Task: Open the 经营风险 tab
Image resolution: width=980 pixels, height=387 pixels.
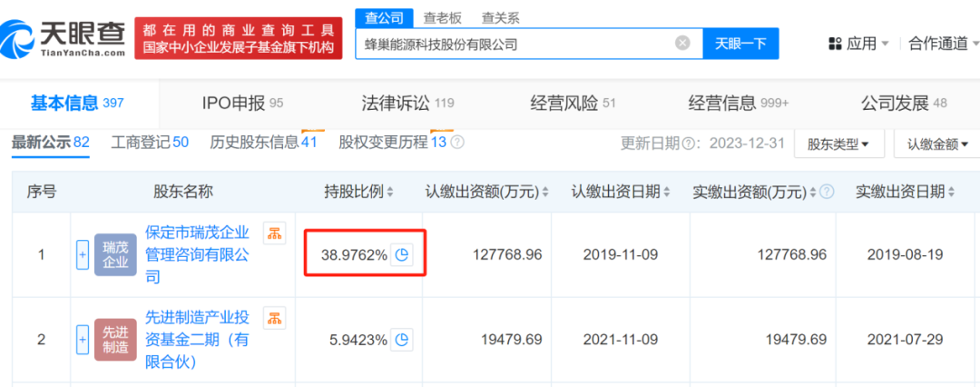Action: click(x=573, y=104)
